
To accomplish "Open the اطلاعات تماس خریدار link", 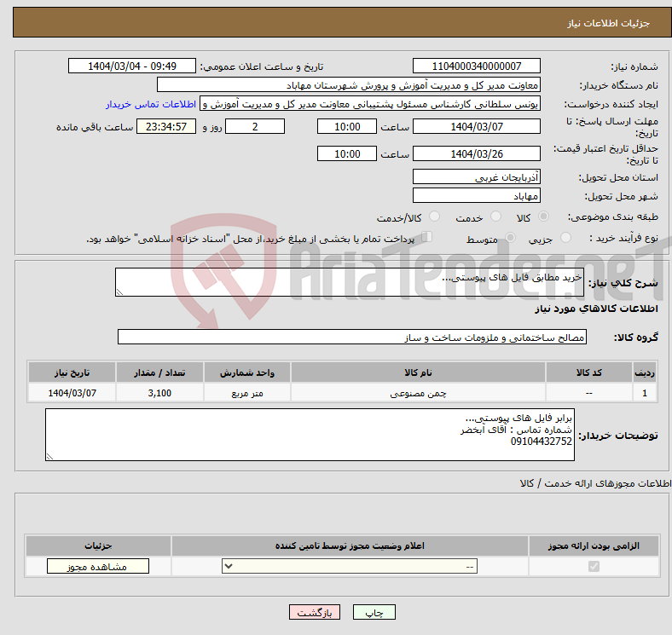I will pyautogui.click(x=151, y=104).
